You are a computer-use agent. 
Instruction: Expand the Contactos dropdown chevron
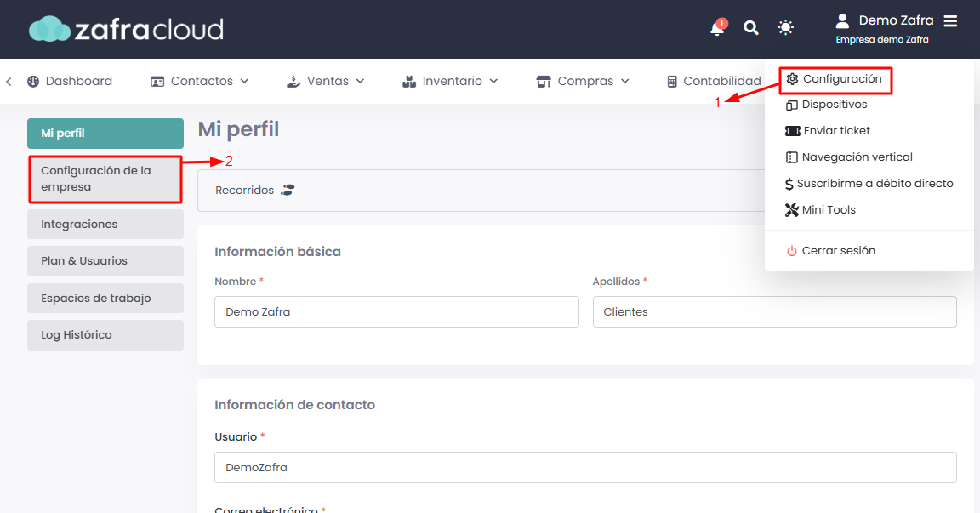pos(244,81)
